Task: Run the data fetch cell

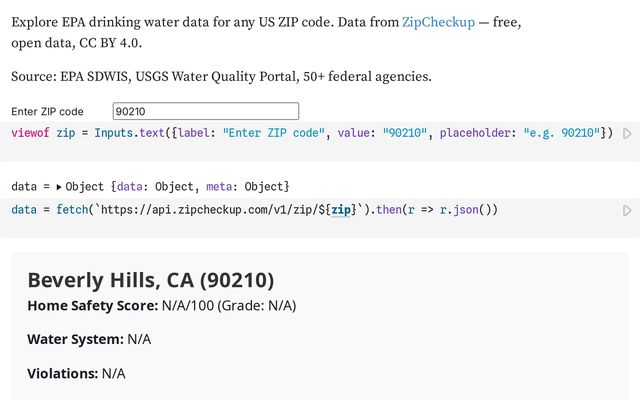Action: click(x=627, y=210)
